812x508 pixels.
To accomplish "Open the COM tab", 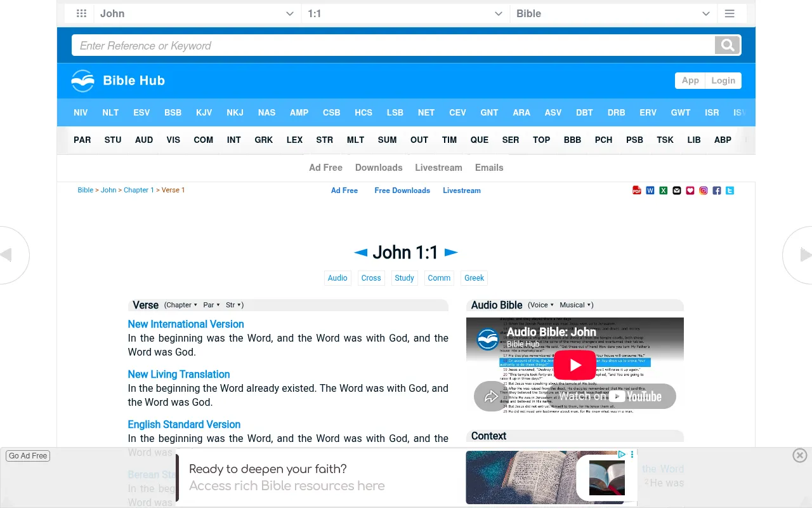I will pos(204,140).
